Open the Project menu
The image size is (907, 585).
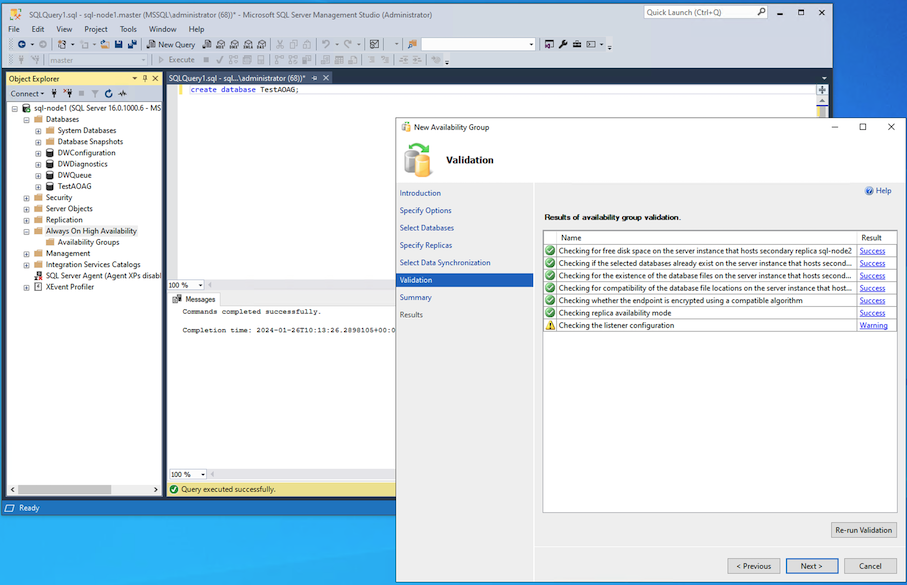(95, 29)
